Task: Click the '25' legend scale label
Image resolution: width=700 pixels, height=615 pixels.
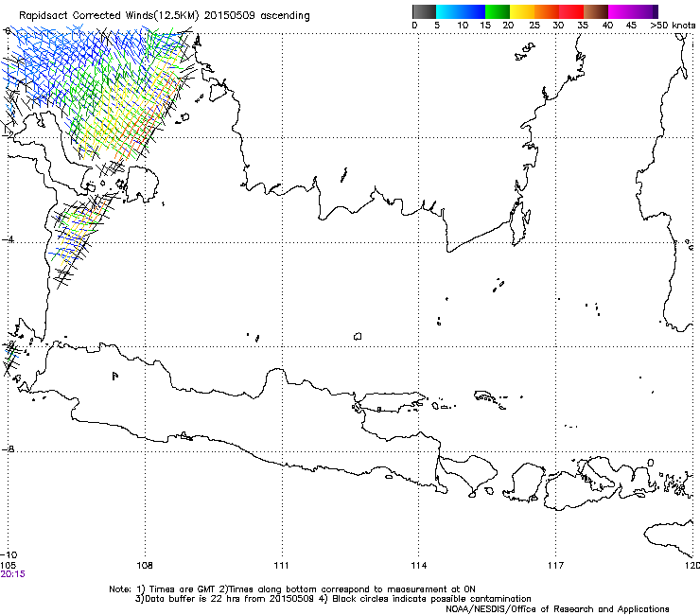Action: pos(534,26)
